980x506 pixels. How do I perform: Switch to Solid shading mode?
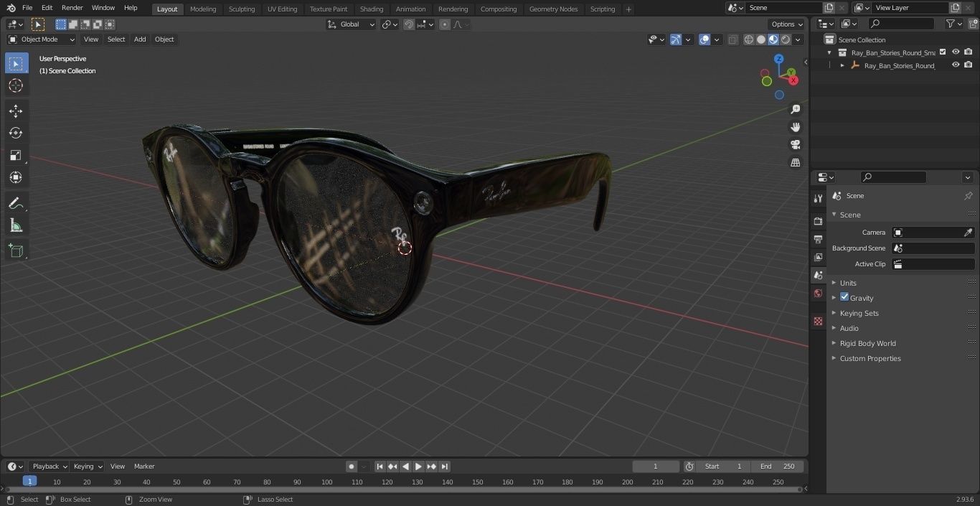[761, 39]
